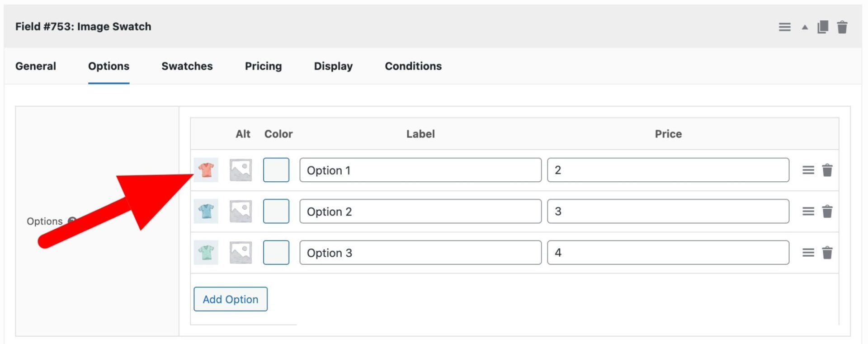The width and height of the screenshot is (868, 344).
Task: Choose a color for Option 3 swatch
Action: pos(276,252)
